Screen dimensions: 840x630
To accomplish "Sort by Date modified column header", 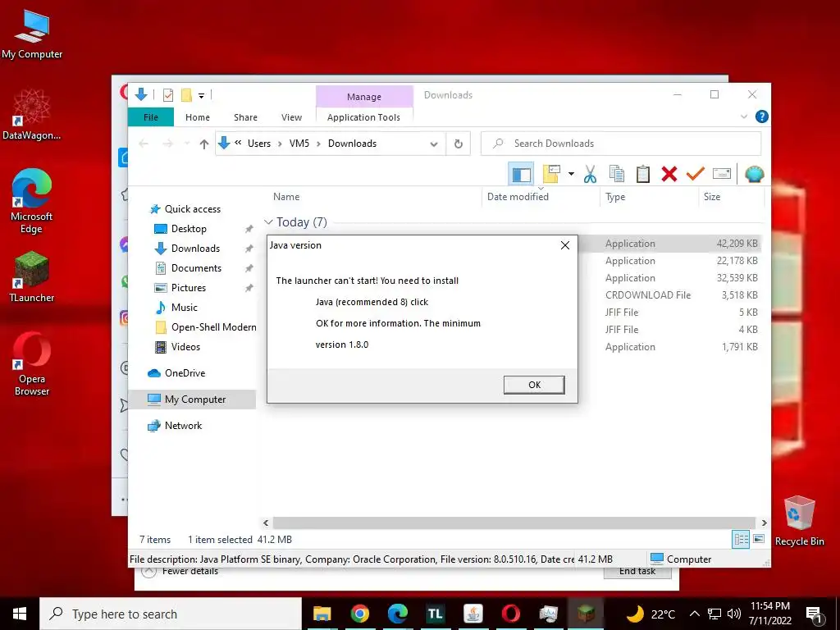I will pyautogui.click(x=518, y=197).
